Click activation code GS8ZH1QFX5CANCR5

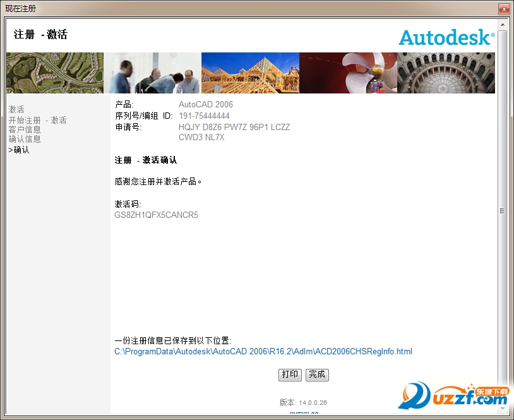tap(156, 215)
